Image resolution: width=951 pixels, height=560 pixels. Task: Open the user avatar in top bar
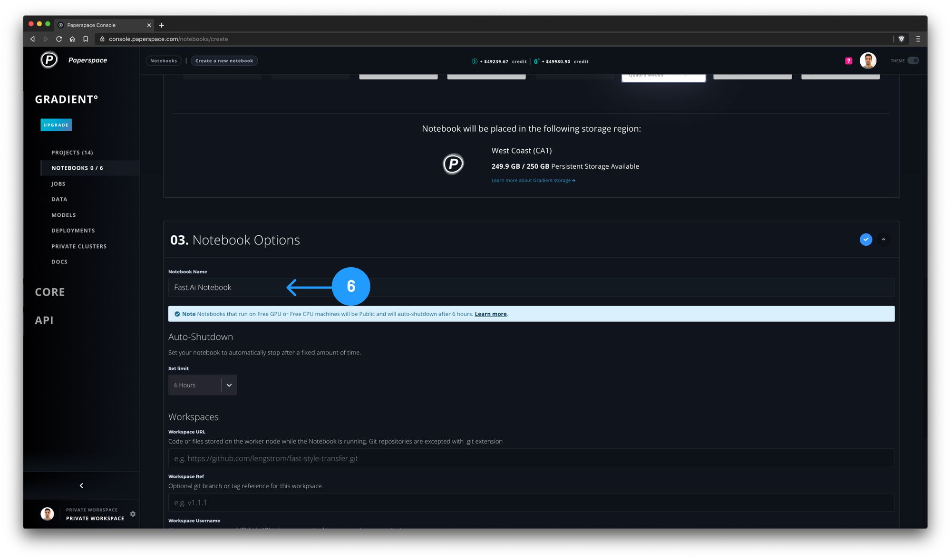(868, 61)
